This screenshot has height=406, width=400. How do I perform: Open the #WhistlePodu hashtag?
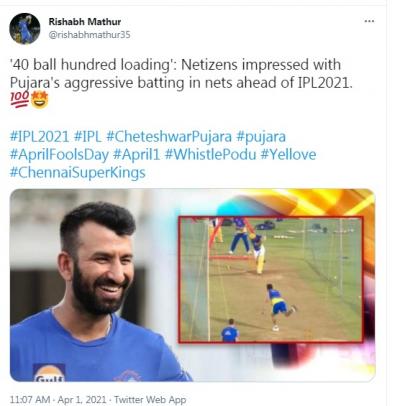click(x=210, y=155)
